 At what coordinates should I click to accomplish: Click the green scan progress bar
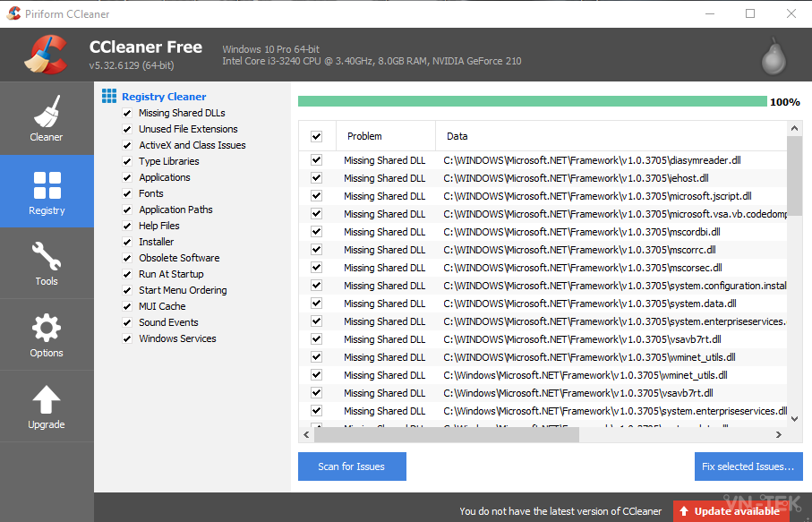click(x=533, y=101)
